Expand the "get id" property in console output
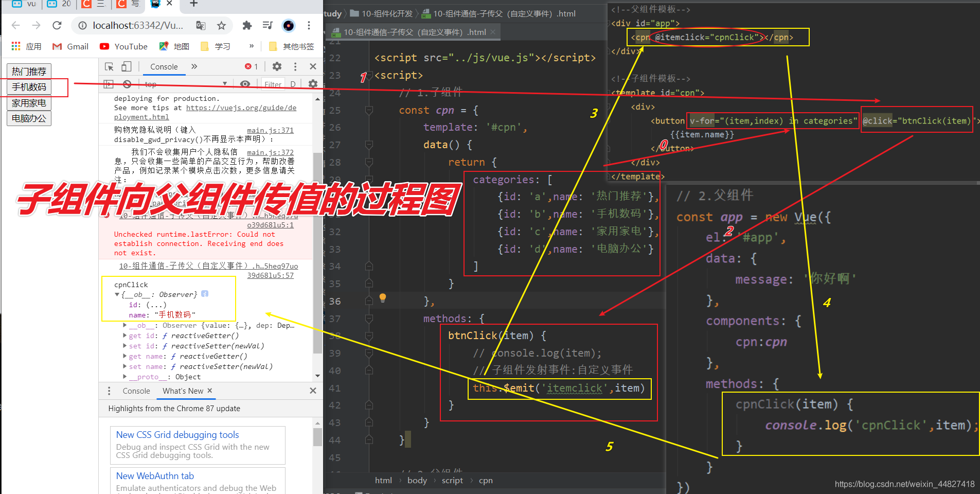This screenshot has height=494, width=980. pyautogui.click(x=125, y=336)
